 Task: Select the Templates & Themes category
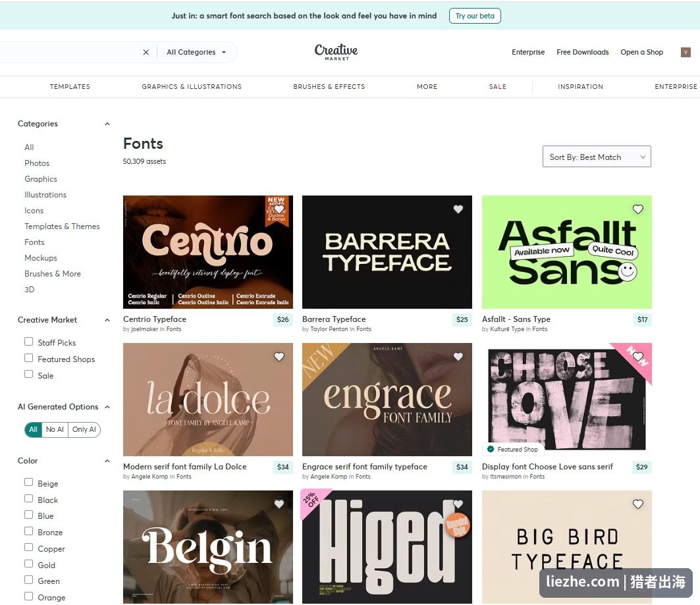point(62,226)
